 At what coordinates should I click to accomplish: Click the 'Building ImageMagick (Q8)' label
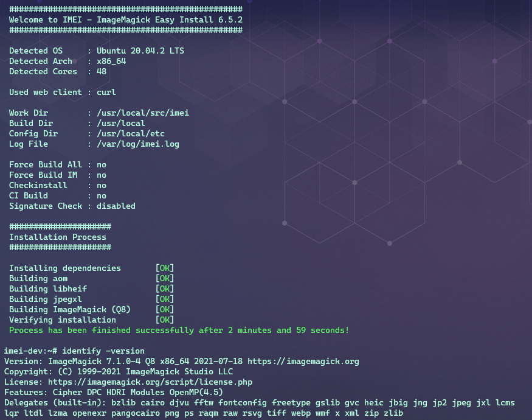[69, 310]
